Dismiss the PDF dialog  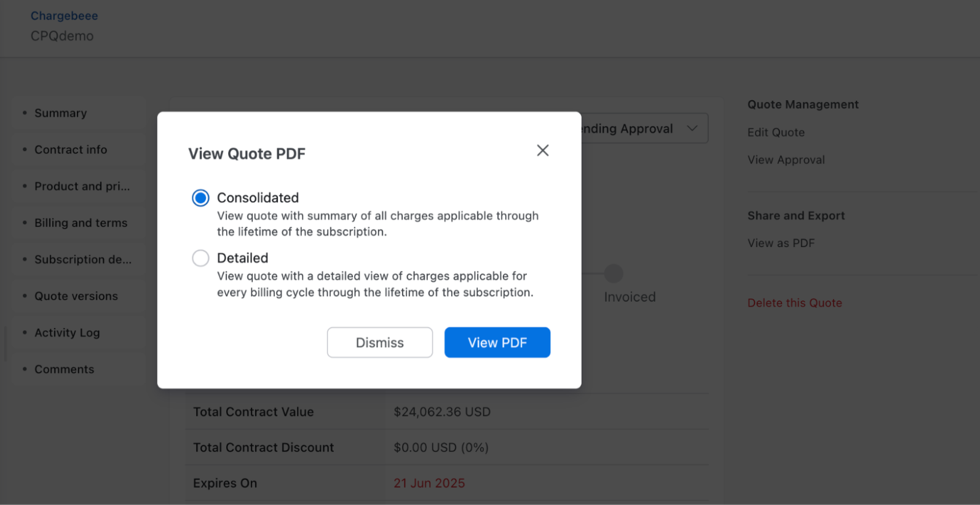(379, 342)
